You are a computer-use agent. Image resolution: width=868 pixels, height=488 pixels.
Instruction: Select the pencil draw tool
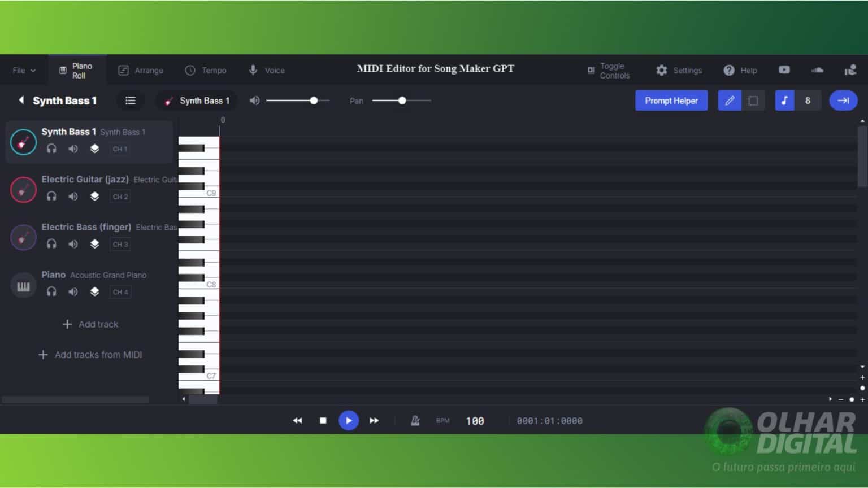(729, 101)
